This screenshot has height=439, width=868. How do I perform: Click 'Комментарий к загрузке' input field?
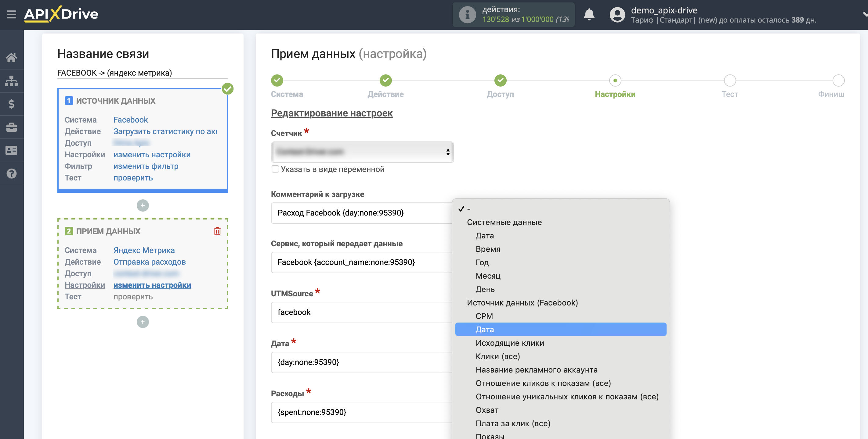click(x=362, y=213)
